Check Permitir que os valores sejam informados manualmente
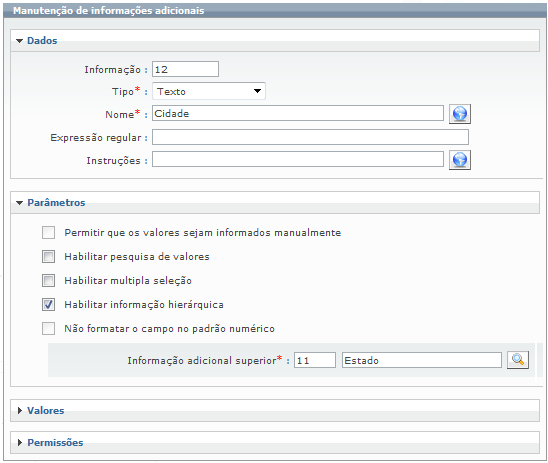This screenshot has width=548, height=463. click(48, 232)
